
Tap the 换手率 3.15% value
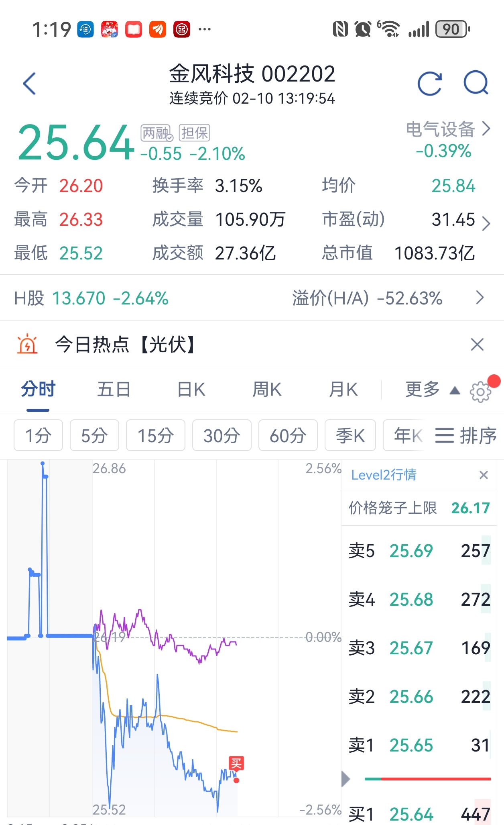239,186
